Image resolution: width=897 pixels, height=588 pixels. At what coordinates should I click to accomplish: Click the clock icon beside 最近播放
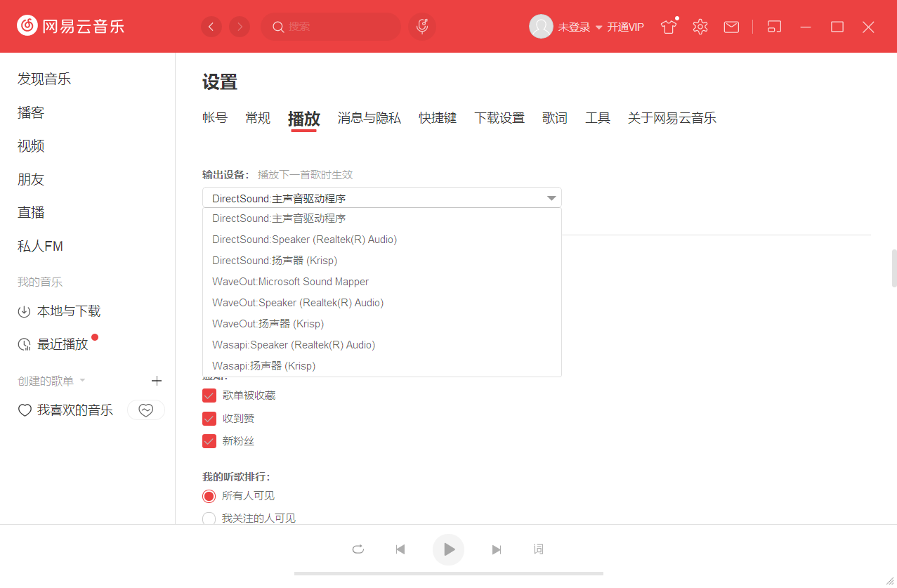(x=24, y=344)
